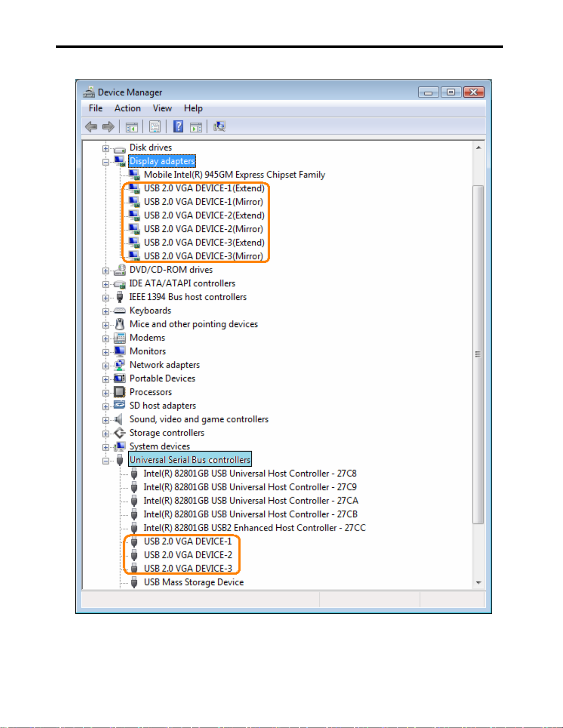Screen dimensions: 563x728
Task: Open the View menu
Action: coord(162,108)
